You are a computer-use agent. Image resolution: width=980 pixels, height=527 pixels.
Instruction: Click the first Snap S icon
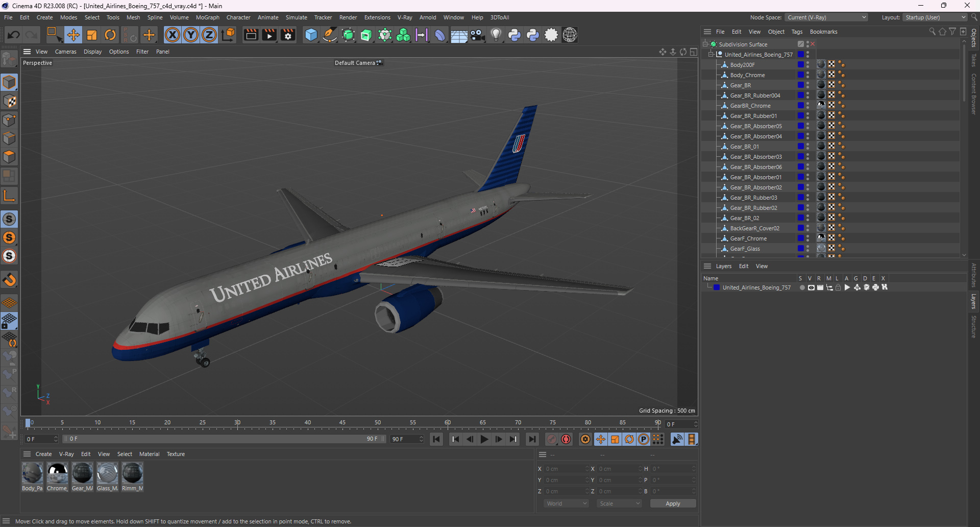[x=9, y=219]
